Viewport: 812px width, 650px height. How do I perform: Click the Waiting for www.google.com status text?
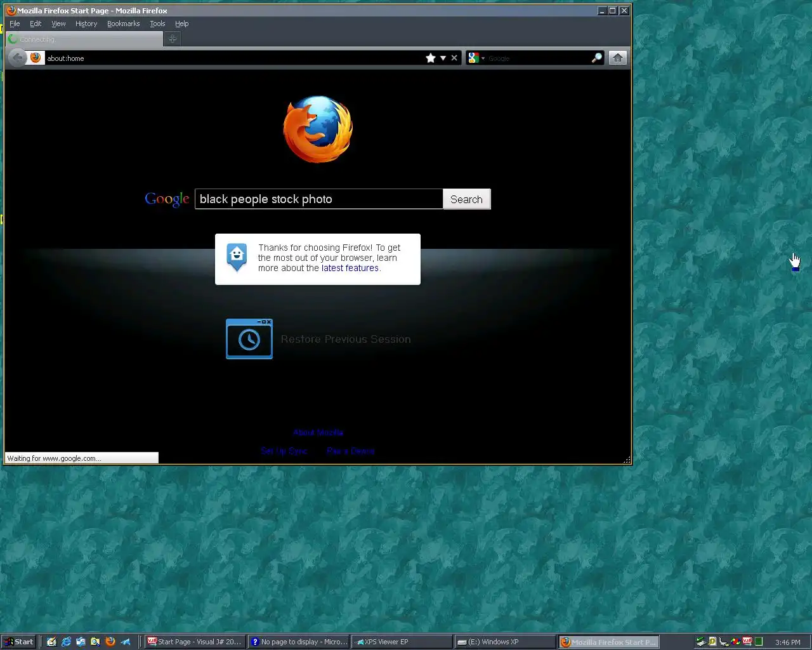tap(54, 458)
